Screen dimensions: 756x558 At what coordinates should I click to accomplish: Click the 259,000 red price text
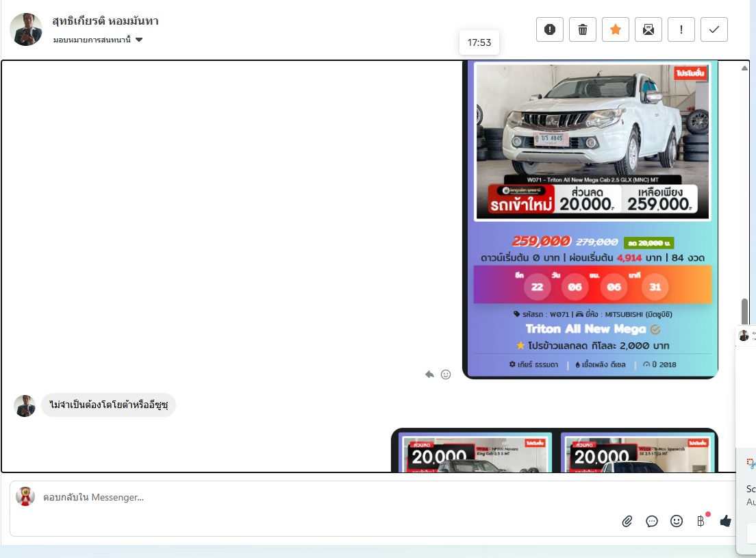(541, 241)
